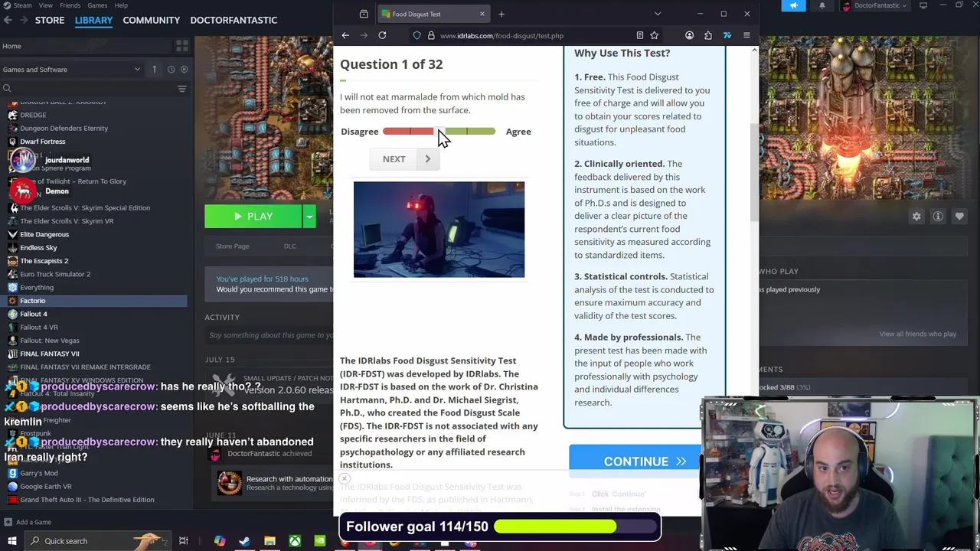Close the Food Disgust Test tab
This screenshot has height=551, width=980.
pyautogui.click(x=482, y=14)
